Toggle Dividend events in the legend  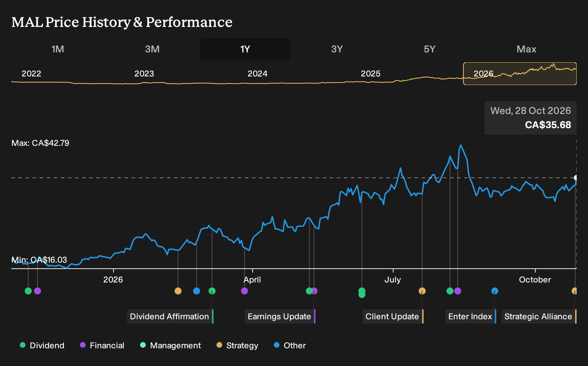point(42,345)
